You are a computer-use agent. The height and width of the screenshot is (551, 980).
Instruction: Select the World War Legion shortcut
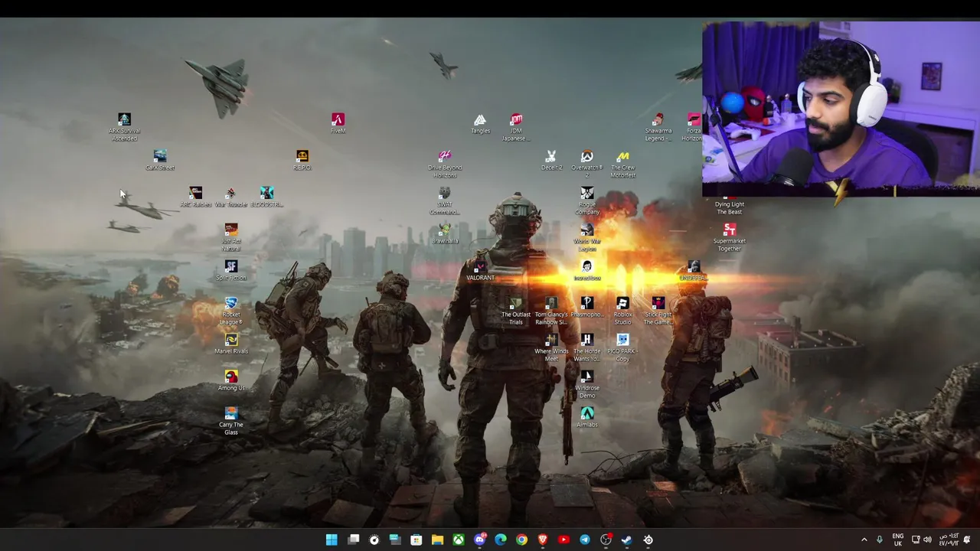pos(587,237)
